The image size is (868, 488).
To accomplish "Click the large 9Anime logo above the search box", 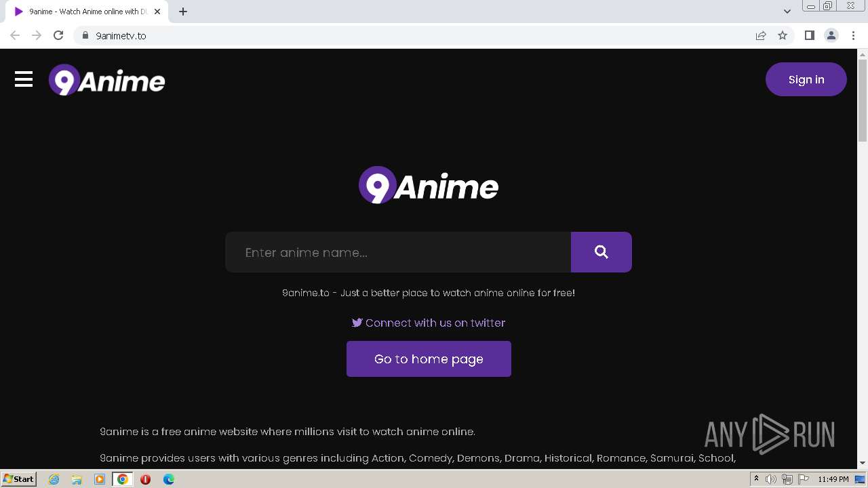I will pos(429,185).
